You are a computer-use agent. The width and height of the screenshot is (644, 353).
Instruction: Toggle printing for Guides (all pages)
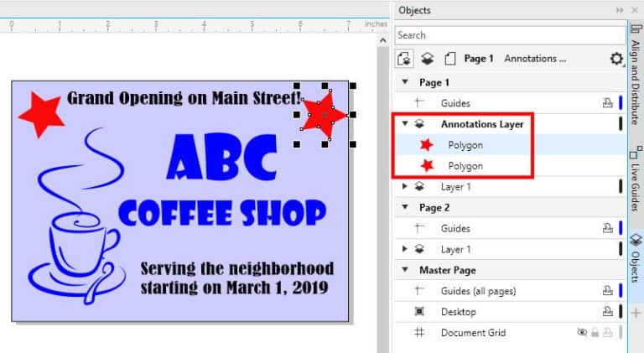tap(608, 291)
